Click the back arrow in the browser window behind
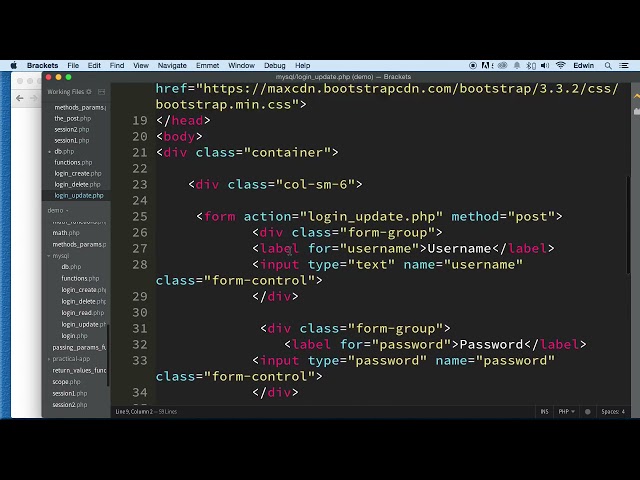This screenshot has width=640, height=480. click(20, 98)
